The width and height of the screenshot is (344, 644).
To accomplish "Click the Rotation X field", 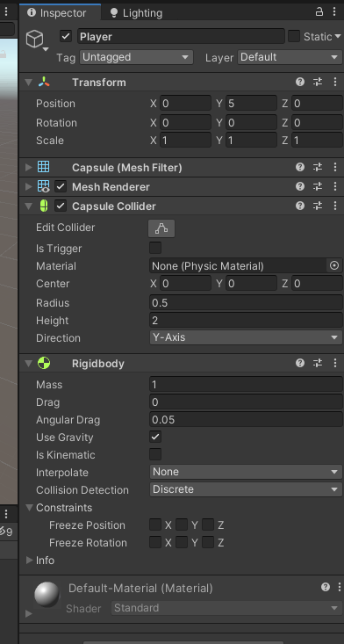I will [x=185, y=122].
